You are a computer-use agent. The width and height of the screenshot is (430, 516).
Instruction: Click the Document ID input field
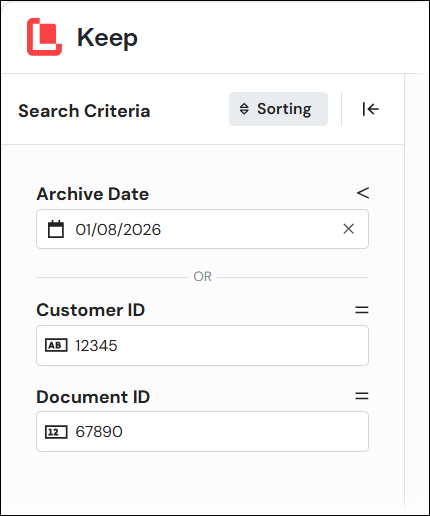click(x=202, y=432)
